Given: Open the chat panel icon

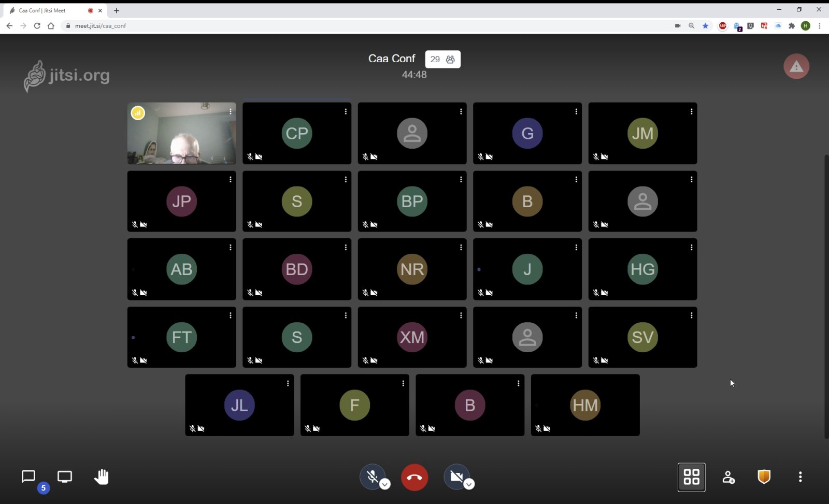Looking at the screenshot, I should pyautogui.click(x=28, y=477).
